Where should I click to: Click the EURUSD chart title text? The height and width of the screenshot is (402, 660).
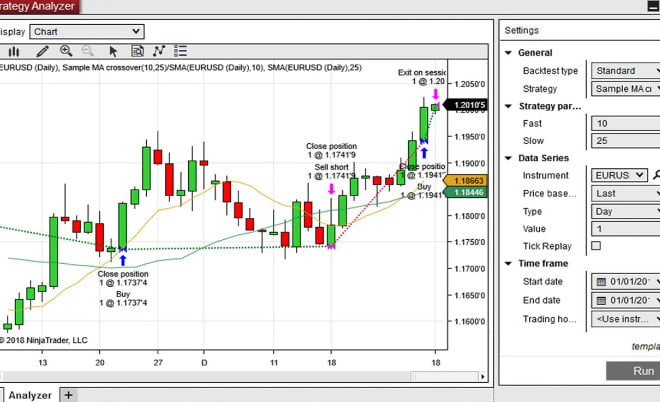coord(181,68)
